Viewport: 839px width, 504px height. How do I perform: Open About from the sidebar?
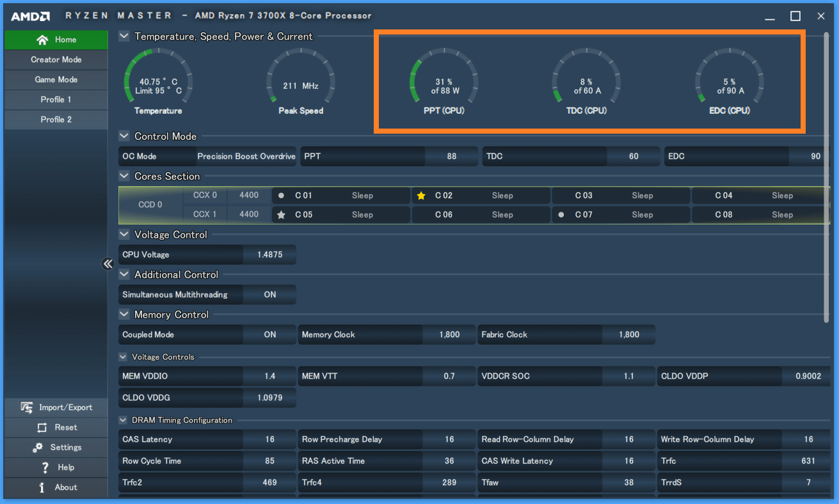pyautogui.click(x=56, y=487)
